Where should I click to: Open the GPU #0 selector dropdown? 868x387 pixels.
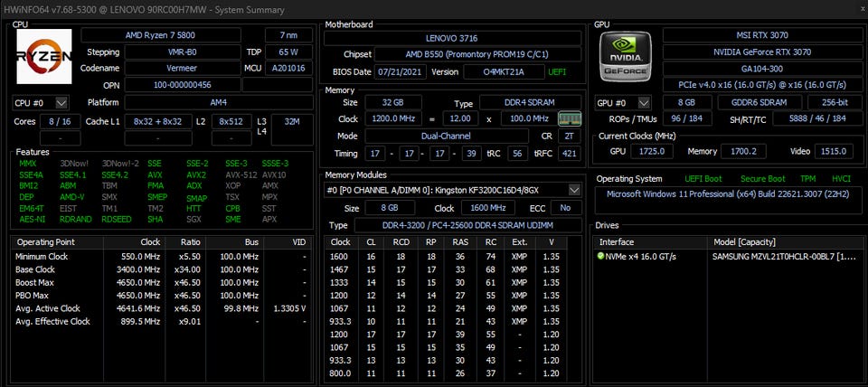click(x=623, y=103)
